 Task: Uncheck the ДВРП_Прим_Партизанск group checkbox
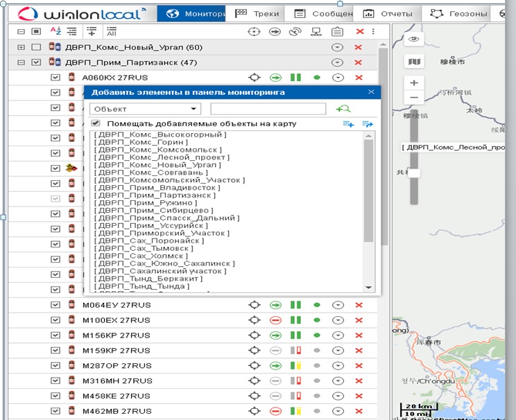pos(37,62)
